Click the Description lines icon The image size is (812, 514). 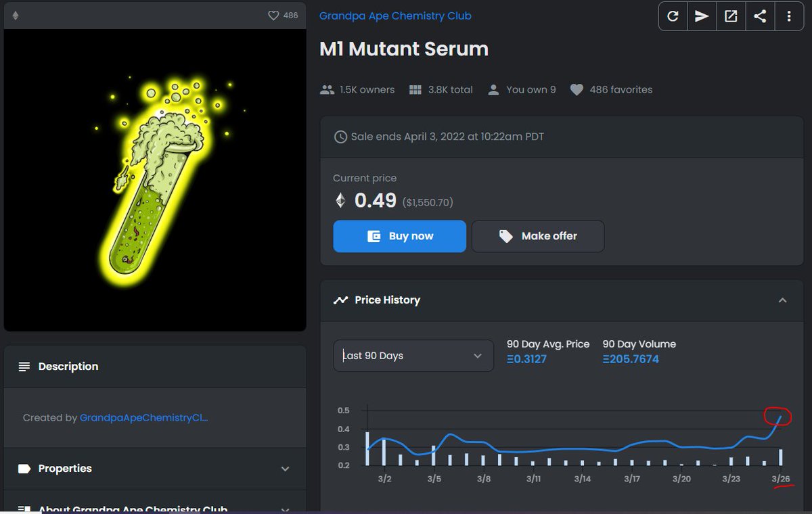tap(24, 367)
